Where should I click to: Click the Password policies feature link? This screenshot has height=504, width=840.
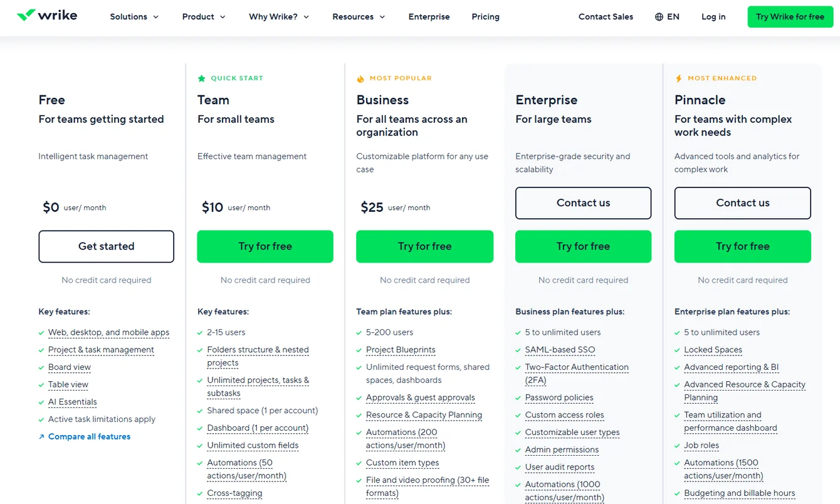559,398
